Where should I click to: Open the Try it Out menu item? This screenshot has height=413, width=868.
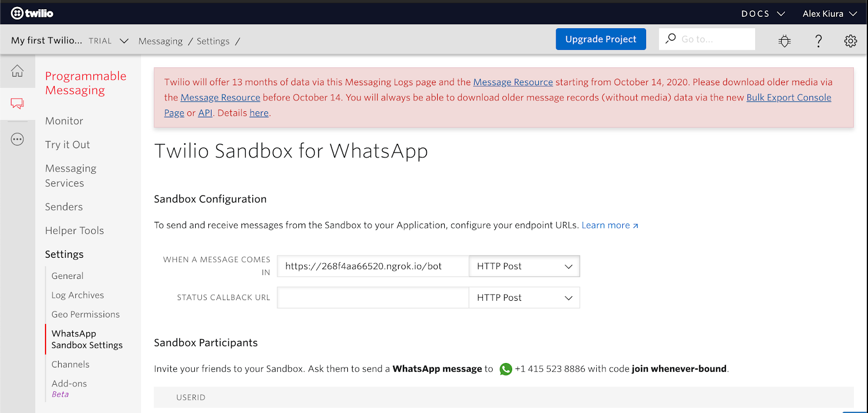click(67, 145)
